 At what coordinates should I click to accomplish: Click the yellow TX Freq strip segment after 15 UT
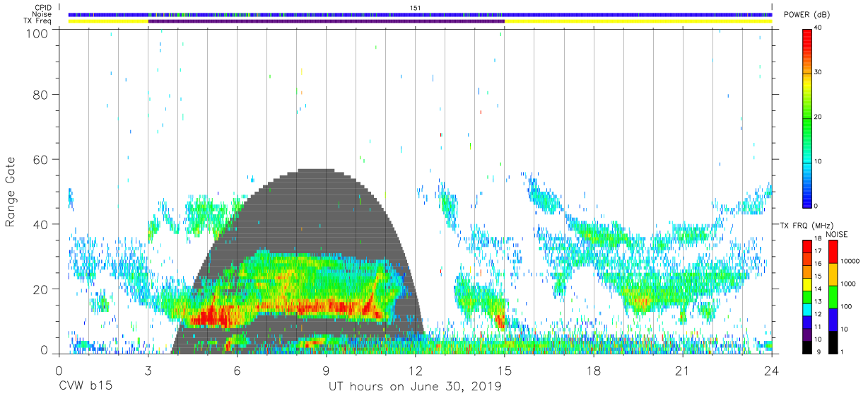pos(638,21)
